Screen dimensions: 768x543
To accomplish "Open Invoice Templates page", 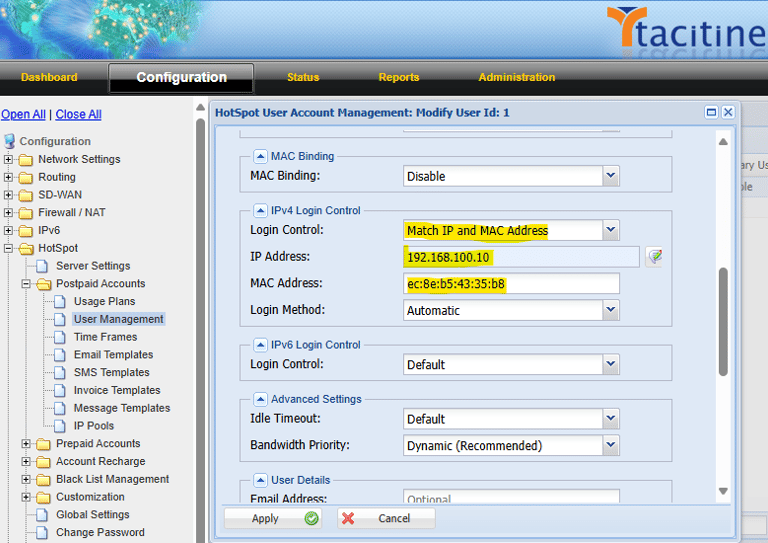I will [x=117, y=390].
